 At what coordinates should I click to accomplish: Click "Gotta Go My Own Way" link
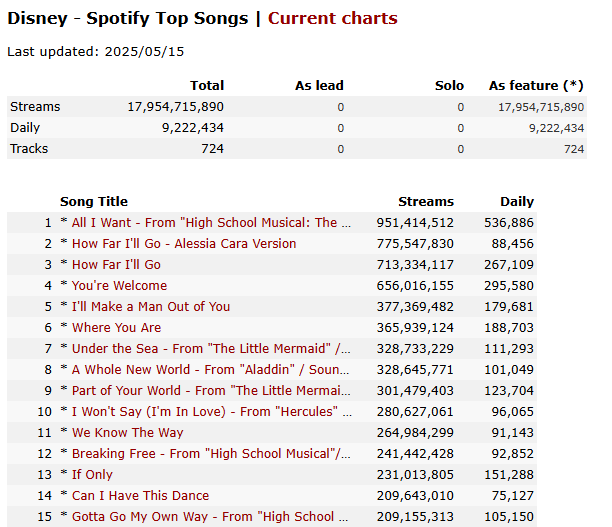pos(211,517)
